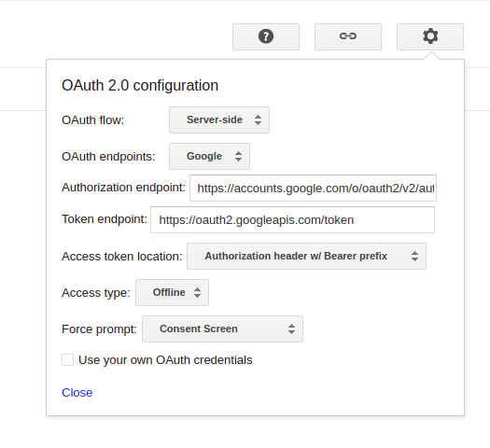Click the Offline access type arrows
This screenshot has width=490, height=448.
197,292
